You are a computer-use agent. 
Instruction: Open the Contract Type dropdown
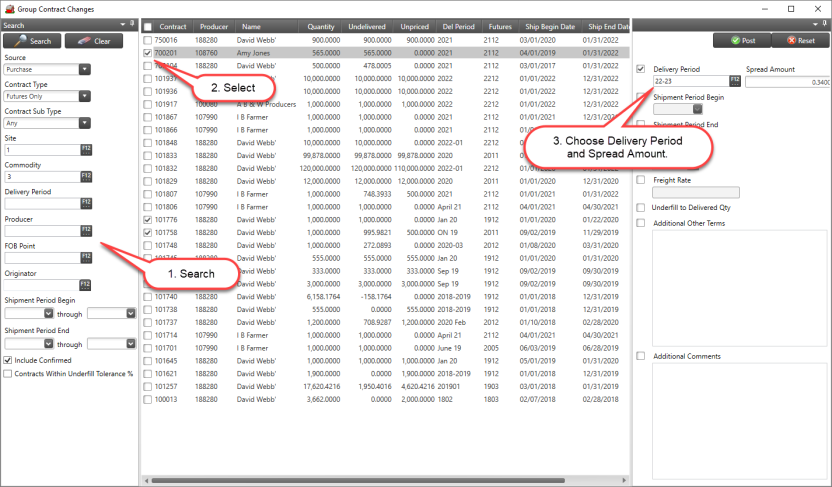tap(85, 96)
